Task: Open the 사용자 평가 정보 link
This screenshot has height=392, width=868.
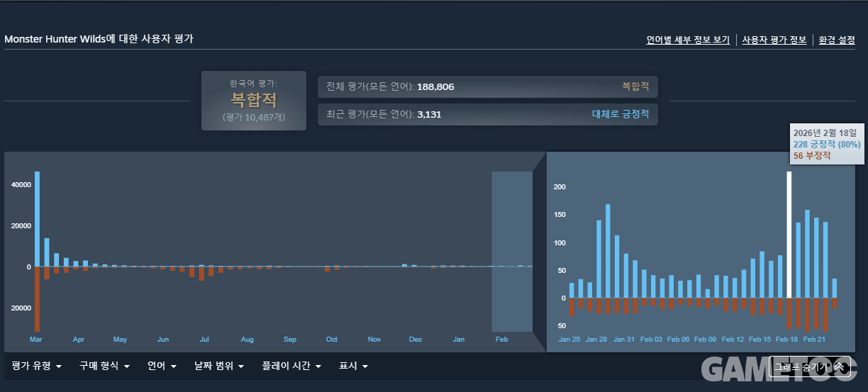Action: (774, 40)
